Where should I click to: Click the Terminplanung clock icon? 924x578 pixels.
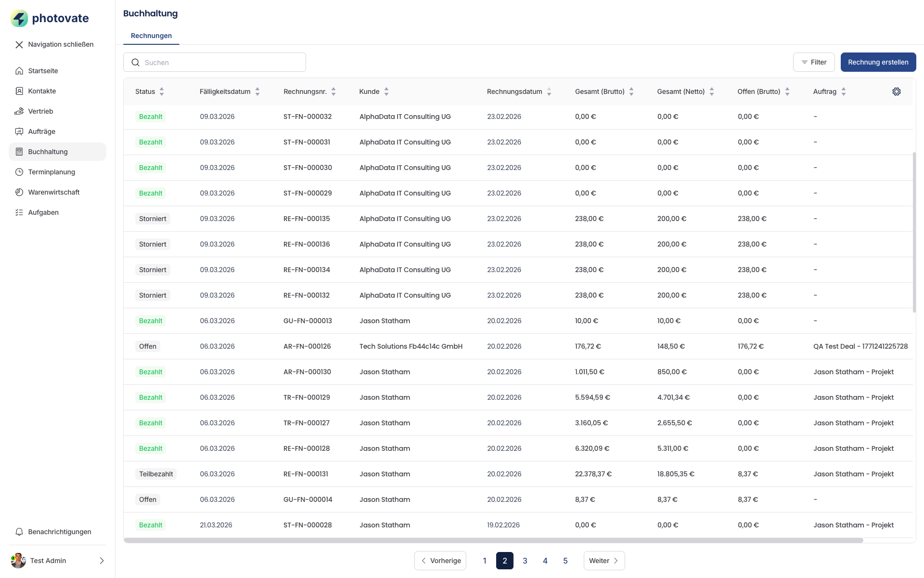point(19,172)
